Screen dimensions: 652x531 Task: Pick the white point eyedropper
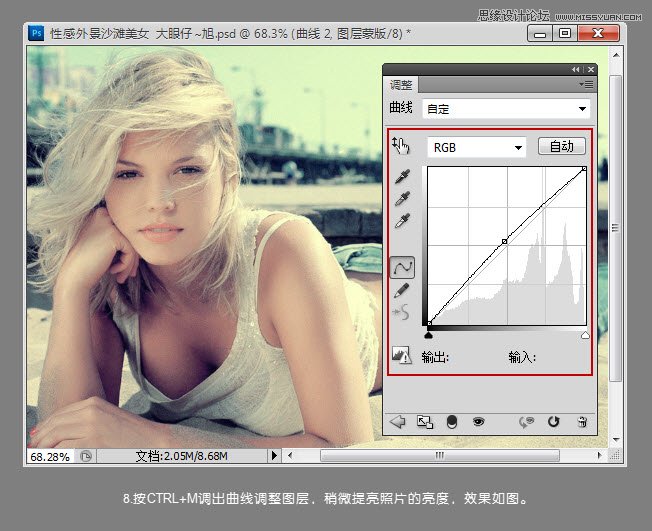pyautogui.click(x=402, y=221)
